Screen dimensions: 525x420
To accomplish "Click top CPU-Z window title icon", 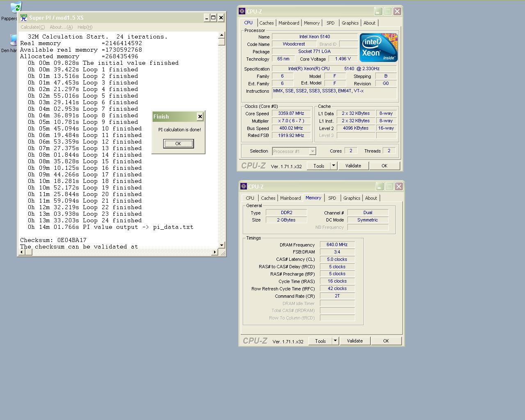I will [242, 11].
